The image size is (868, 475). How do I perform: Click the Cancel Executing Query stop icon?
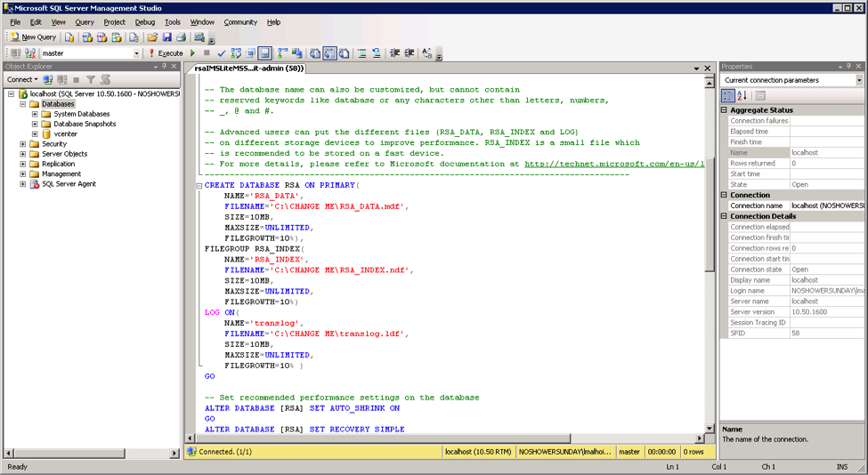207,53
